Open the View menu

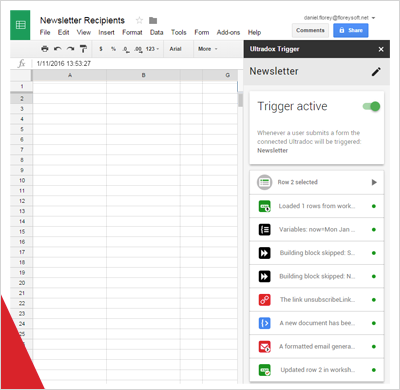click(84, 32)
